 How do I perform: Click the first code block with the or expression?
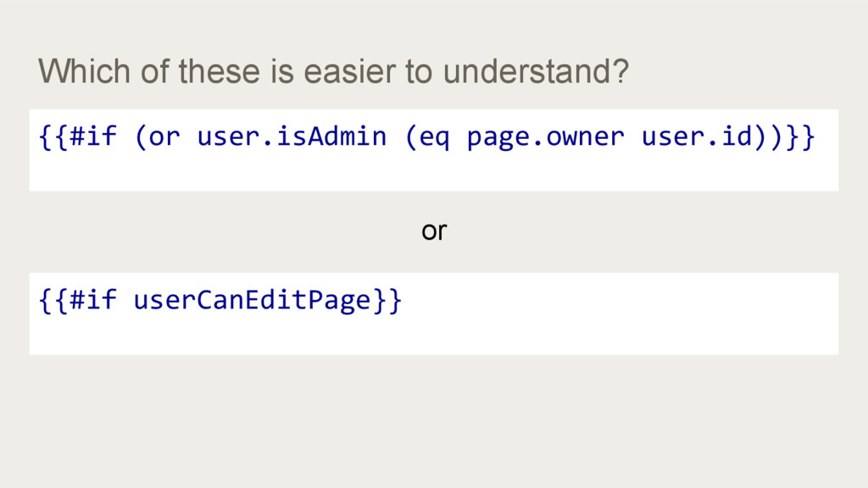[434, 151]
